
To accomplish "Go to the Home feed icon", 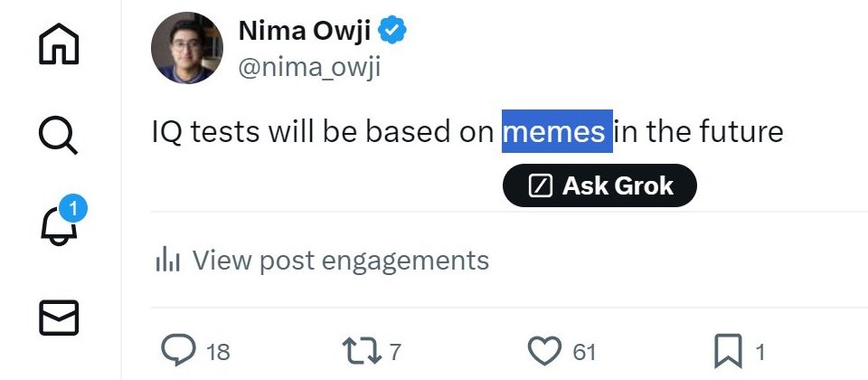I will pos(59,43).
